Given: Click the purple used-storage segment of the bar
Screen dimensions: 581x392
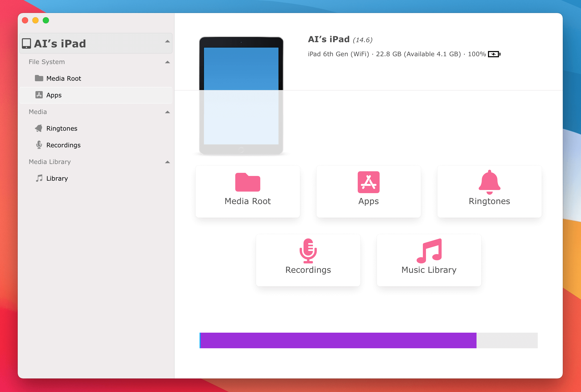Looking at the screenshot, I should [x=338, y=340].
